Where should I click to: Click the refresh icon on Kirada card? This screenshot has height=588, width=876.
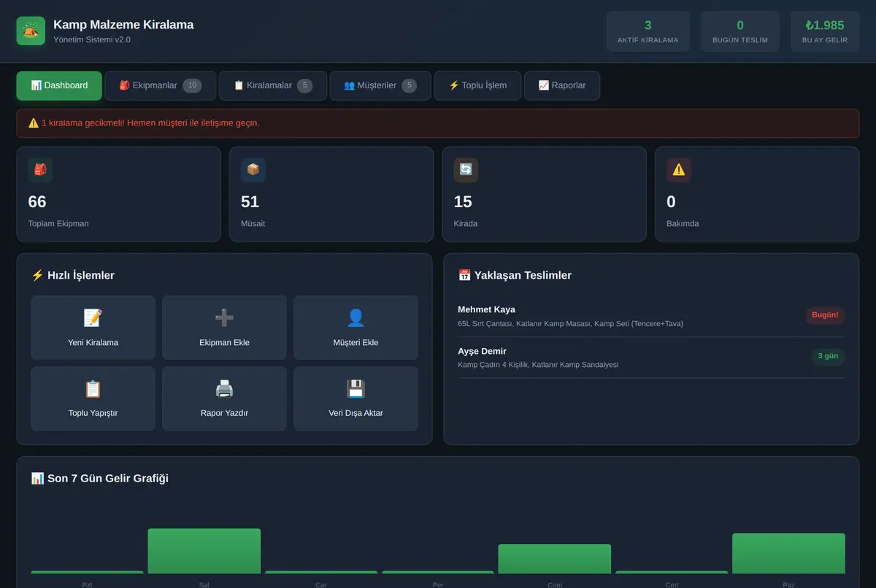(x=466, y=170)
